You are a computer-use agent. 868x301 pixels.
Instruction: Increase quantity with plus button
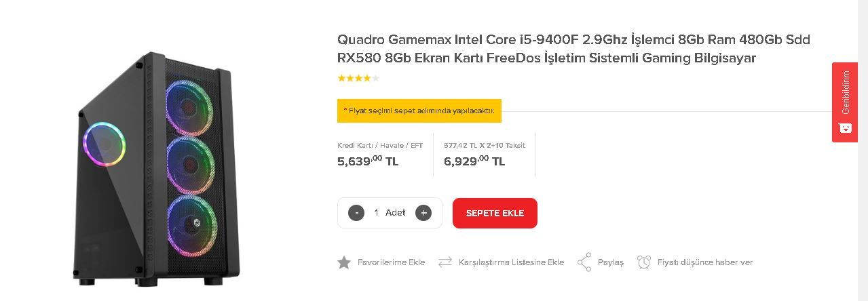coord(423,213)
